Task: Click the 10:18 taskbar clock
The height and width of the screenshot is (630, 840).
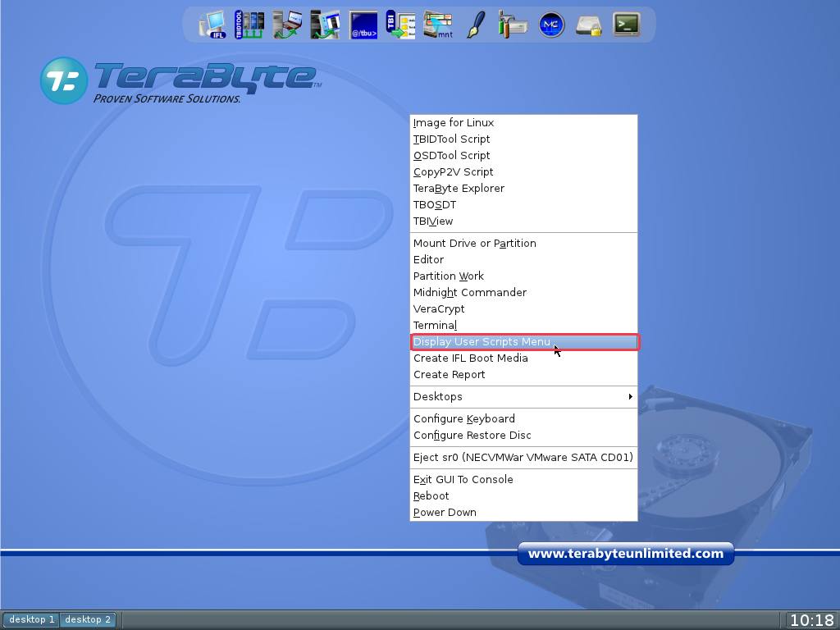Action: (811, 620)
